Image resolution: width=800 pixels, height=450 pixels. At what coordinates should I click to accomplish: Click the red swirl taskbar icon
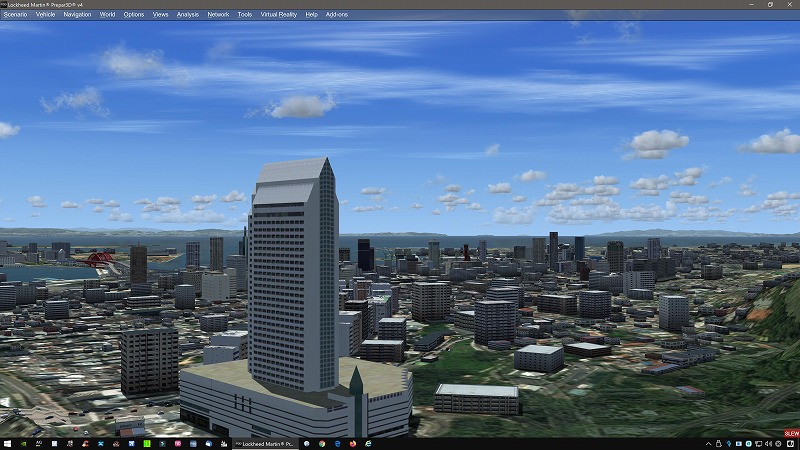85,444
